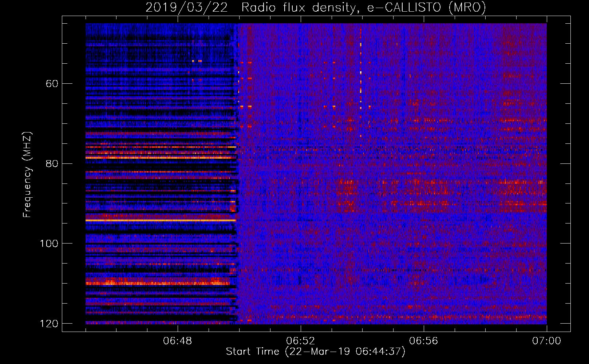589x364 pixels.
Task: Click the 80 frequency tick label
Action: [52, 163]
